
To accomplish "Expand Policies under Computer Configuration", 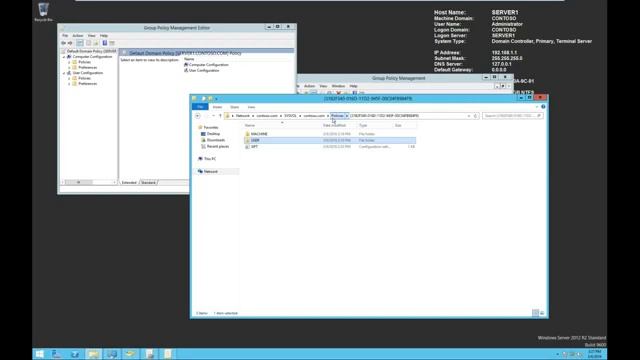I will pyautogui.click(x=69, y=62).
